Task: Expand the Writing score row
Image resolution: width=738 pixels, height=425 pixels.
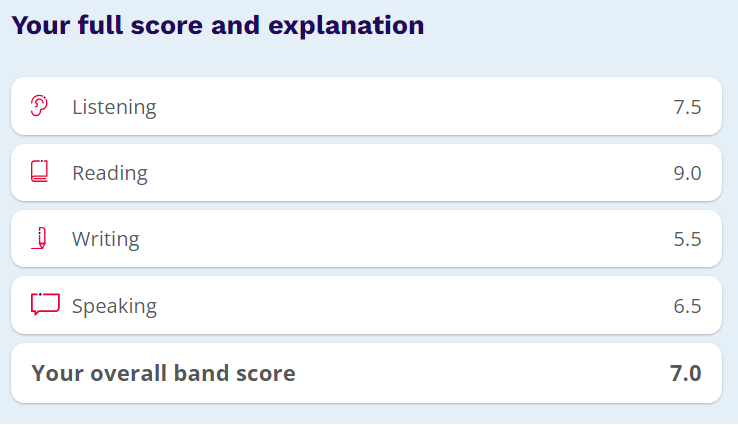Action: point(366,239)
